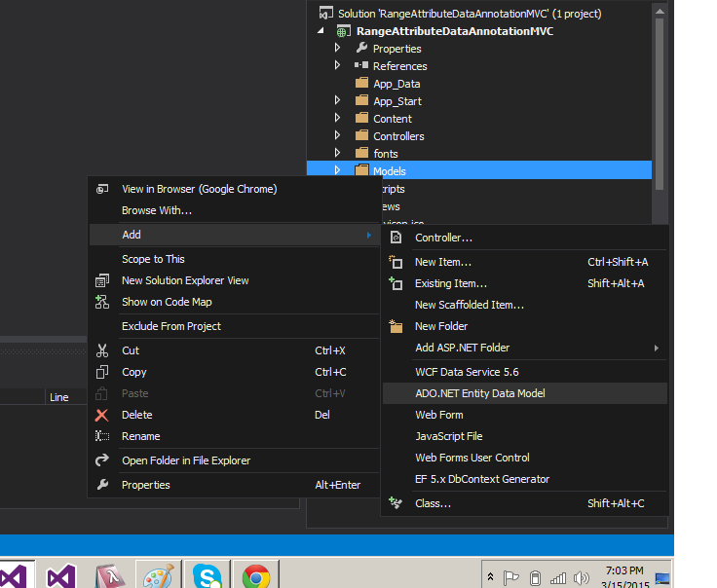Expand the Properties node

(337, 48)
